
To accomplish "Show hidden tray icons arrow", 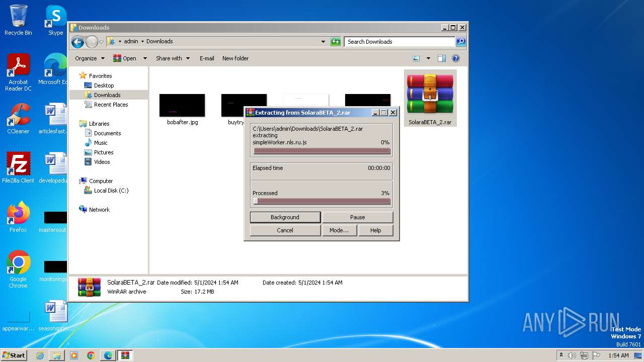I will pyautogui.click(x=561, y=355).
